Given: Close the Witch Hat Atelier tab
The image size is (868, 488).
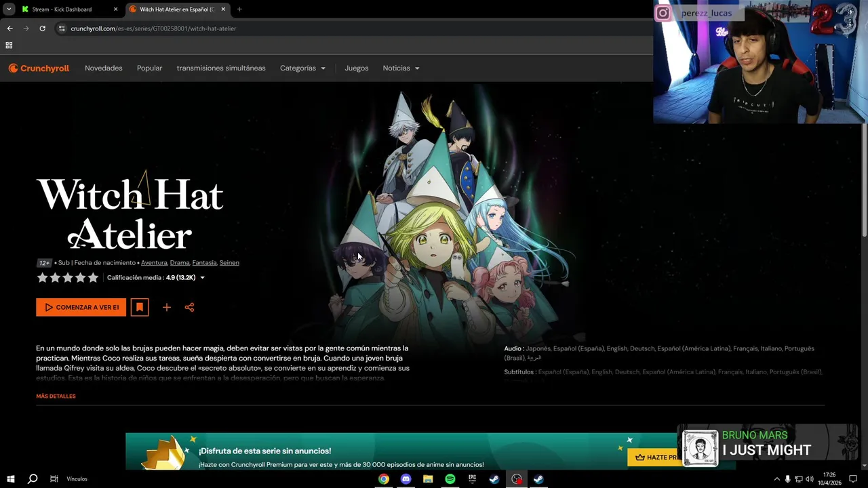Looking at the screenshot, I should [x=223, y=9].
